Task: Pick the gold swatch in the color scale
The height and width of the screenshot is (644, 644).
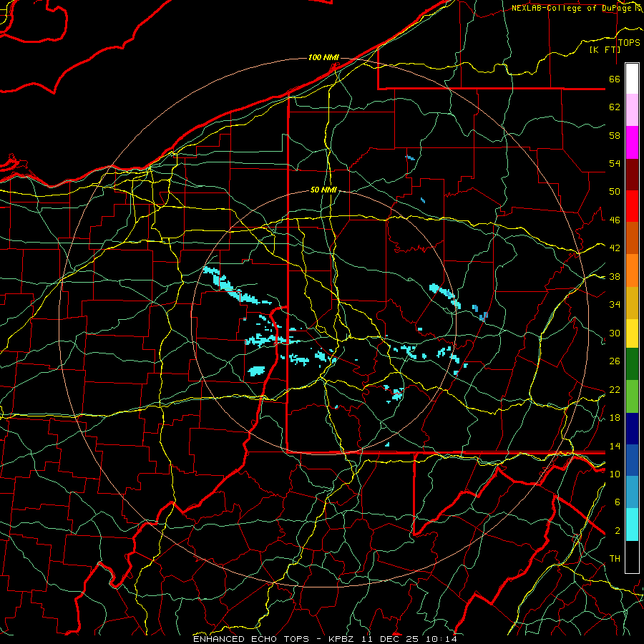Action: (632, 303)
